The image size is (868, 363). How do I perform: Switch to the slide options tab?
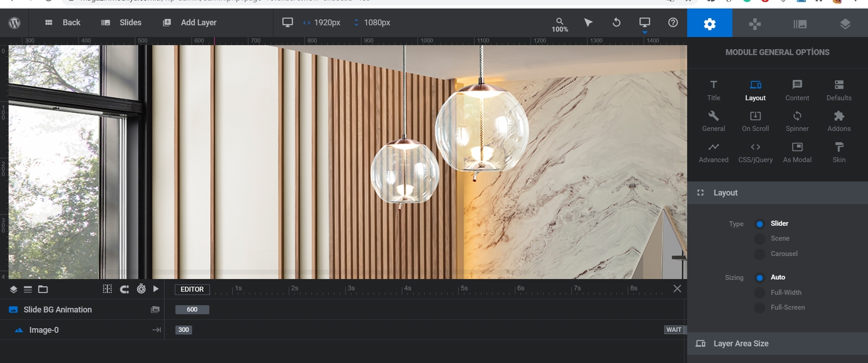tap(800, 23)
